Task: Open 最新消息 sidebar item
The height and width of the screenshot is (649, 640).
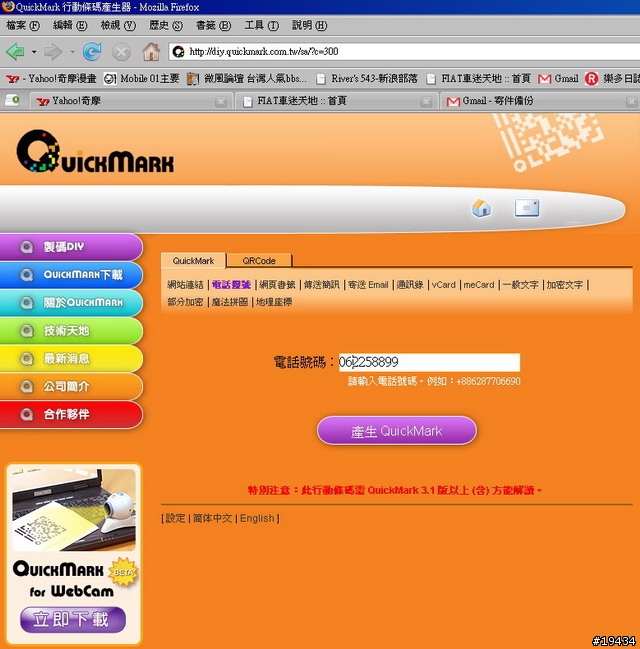Action: click(71, 358)
